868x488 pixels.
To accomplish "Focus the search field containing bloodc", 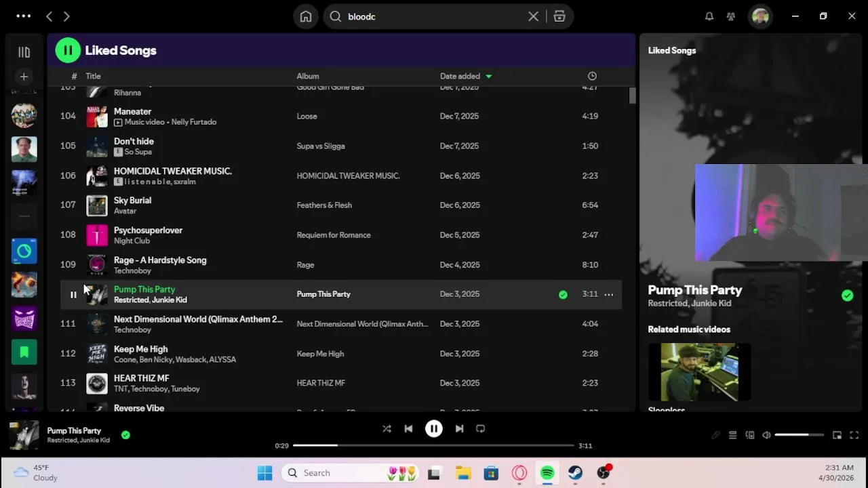I will coord(434,16).
